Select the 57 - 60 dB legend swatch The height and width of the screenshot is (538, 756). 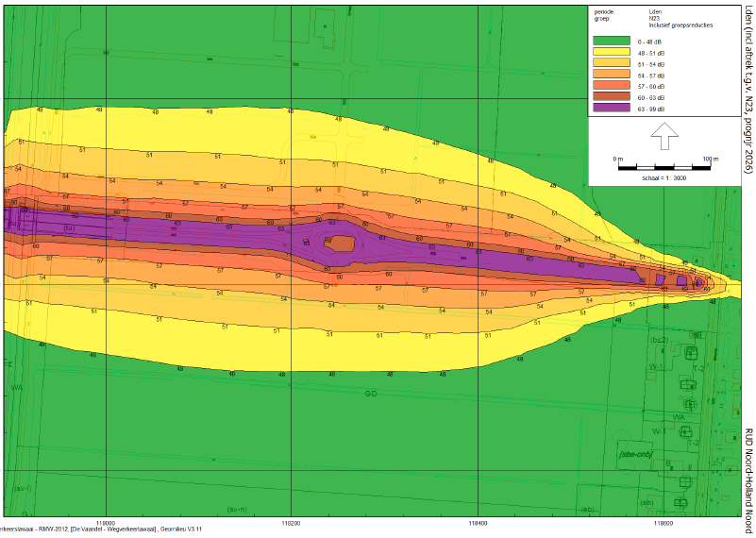coord(610,86)
